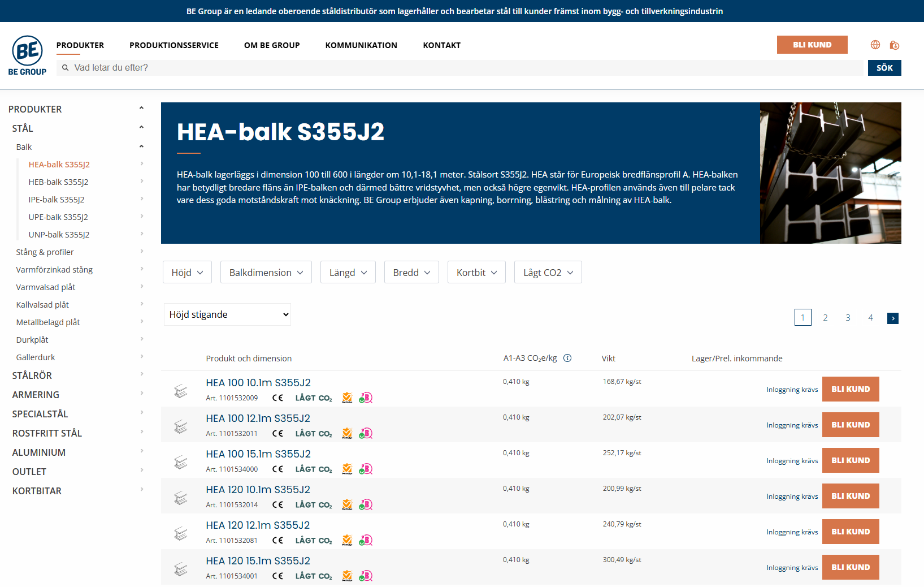924x587 pixels.
Task: Open the user login account icon
Action: pos(894,45)
